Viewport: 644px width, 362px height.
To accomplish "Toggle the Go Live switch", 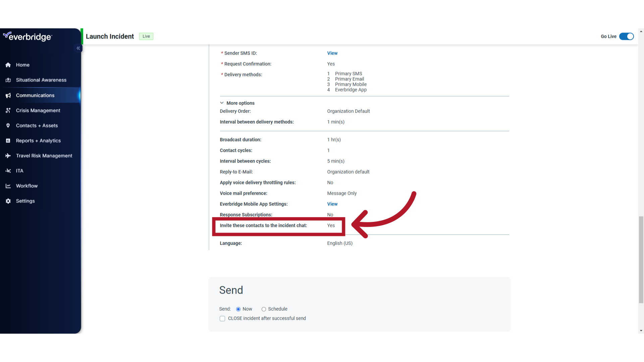I will [627, 36].
